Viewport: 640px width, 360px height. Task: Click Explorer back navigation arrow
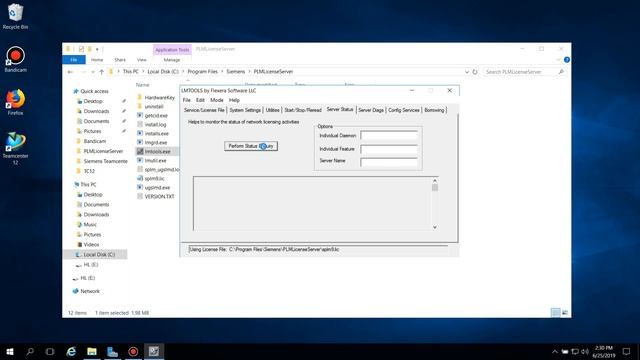pos(70,72)
